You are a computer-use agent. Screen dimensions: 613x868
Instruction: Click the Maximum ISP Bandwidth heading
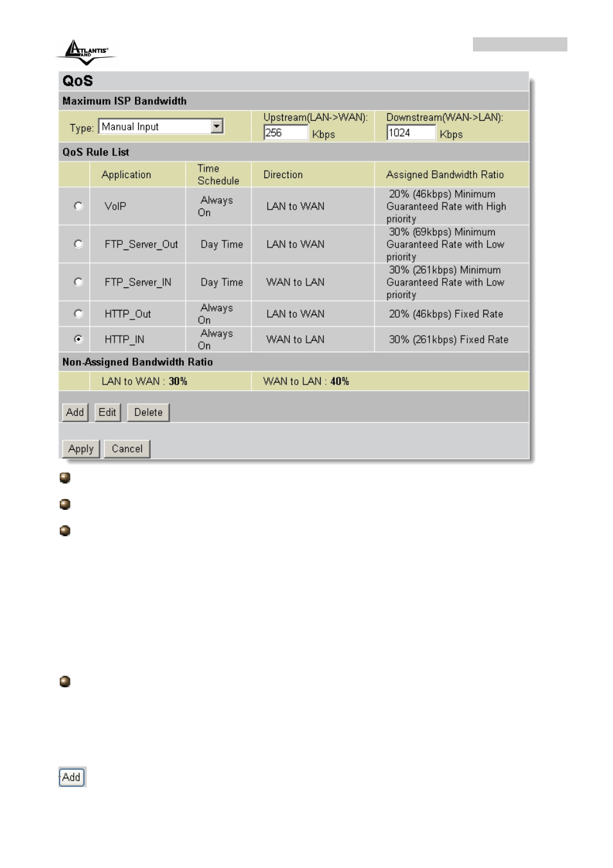(125, 101)
